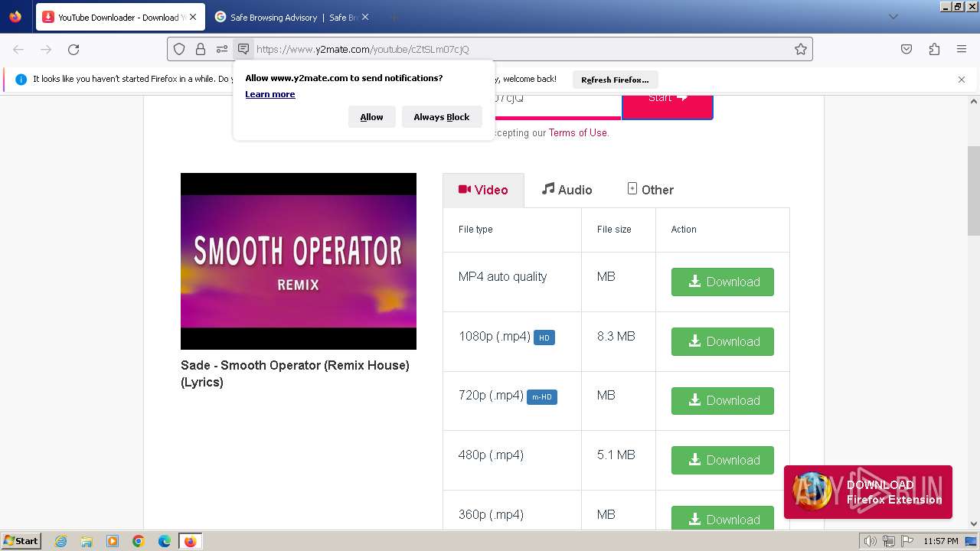Viewport: 980px width, 551px height.
Task: Switch to the Video formats tab
Action: 483,190
